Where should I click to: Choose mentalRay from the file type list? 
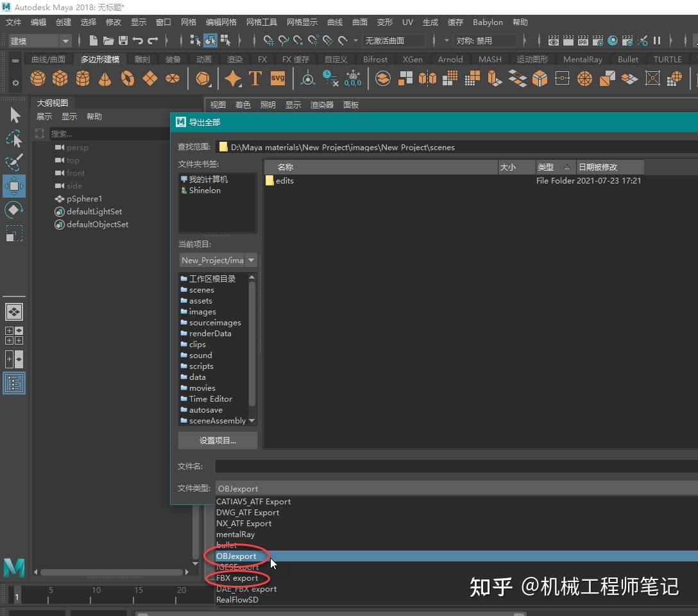457,534
